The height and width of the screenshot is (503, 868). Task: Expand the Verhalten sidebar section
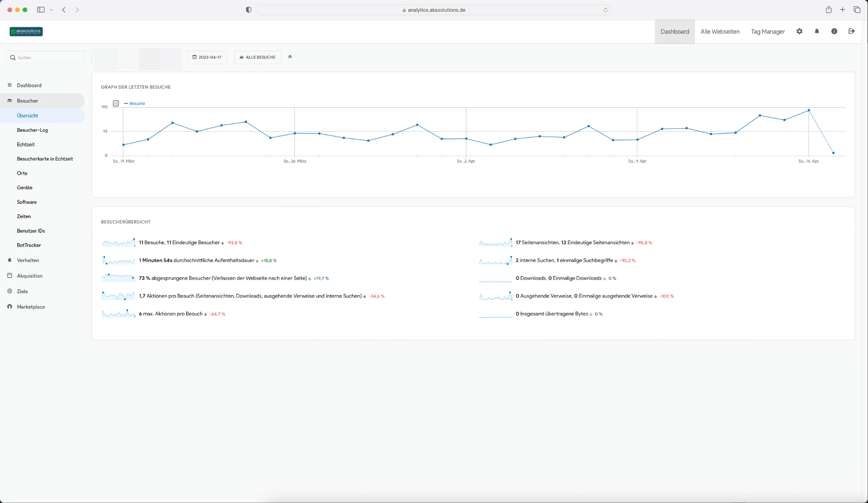(28, 260)
